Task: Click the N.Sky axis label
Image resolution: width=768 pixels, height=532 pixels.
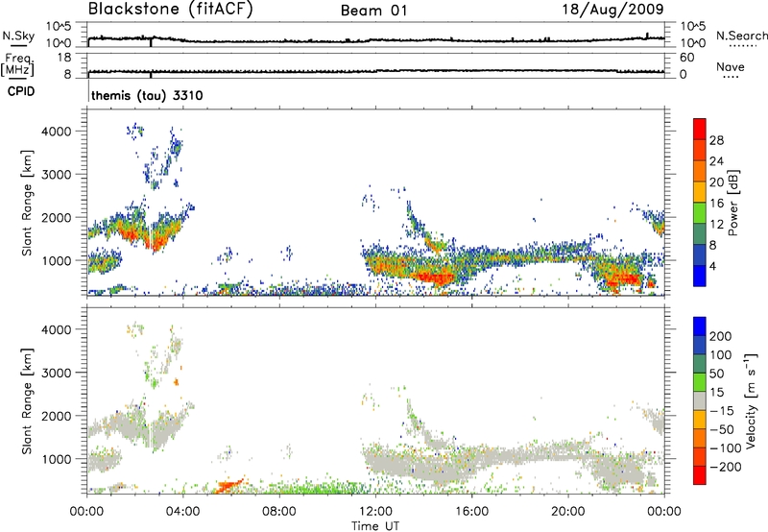Action: (x=18, y=36)
